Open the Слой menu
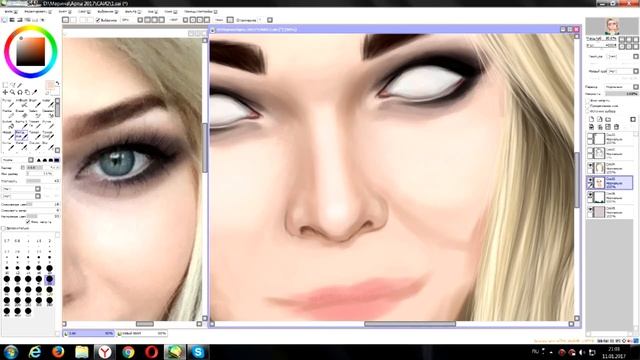 pos(84,12)
